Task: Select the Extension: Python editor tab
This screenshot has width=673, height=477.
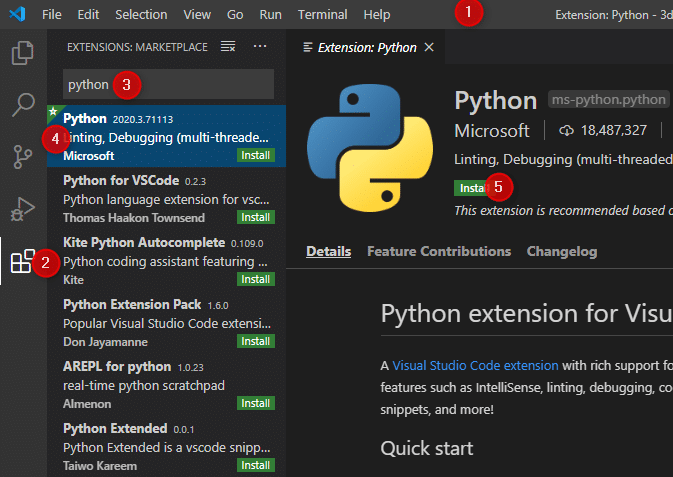Action: pos(367,47)
